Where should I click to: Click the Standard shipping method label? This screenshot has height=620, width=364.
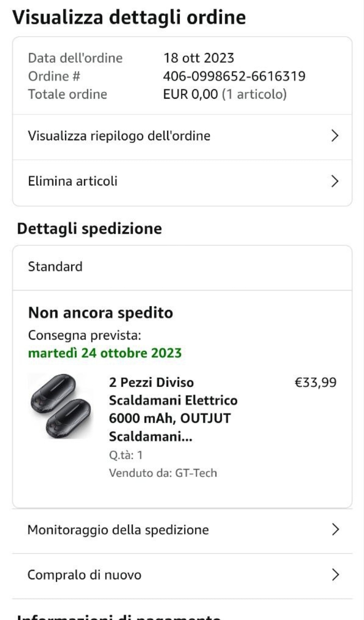tap(55, 267)
